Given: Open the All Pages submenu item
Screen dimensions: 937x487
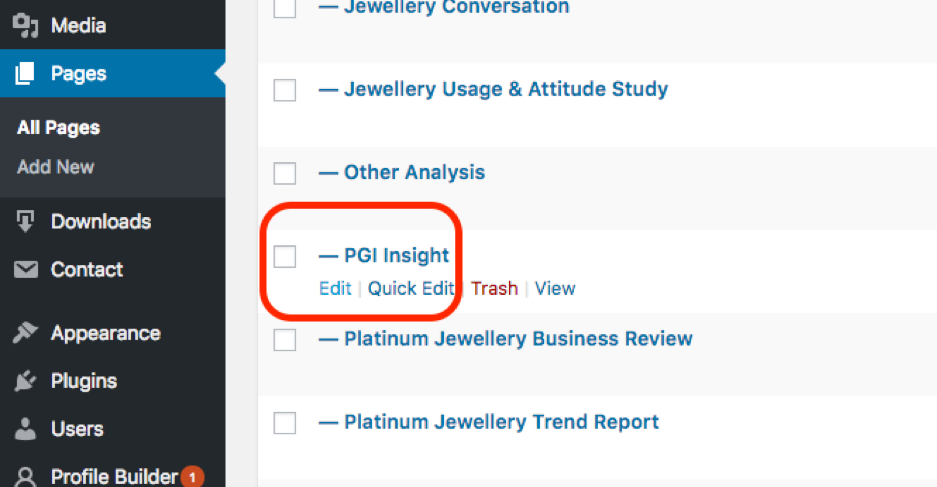Looking at the screenshot, I should point(58,128).
